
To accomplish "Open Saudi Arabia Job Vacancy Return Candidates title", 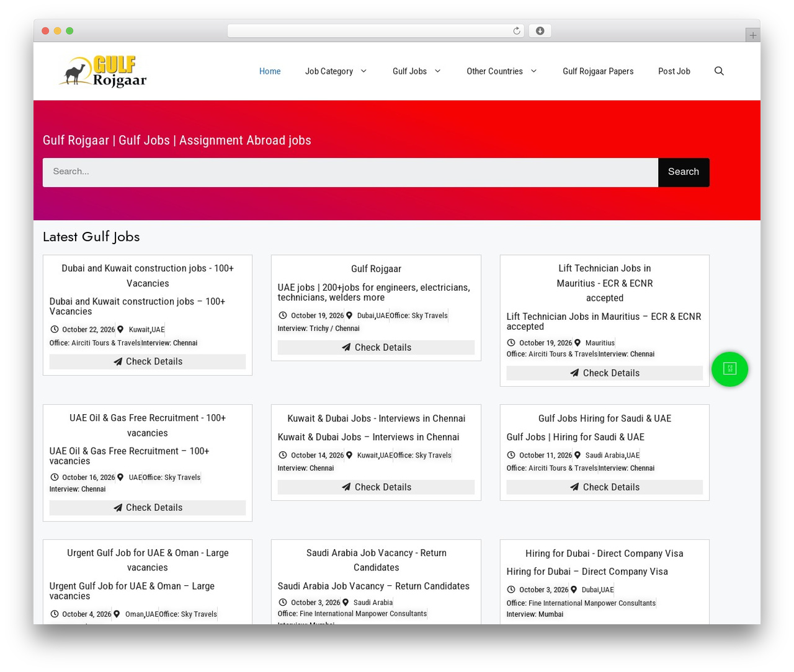I will click(x=376, y=560).
